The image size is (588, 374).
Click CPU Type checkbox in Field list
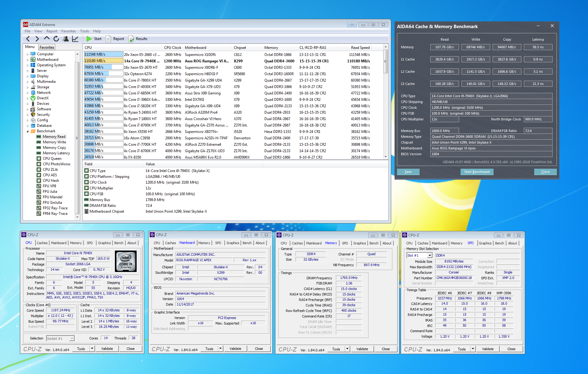coord(86,171)
